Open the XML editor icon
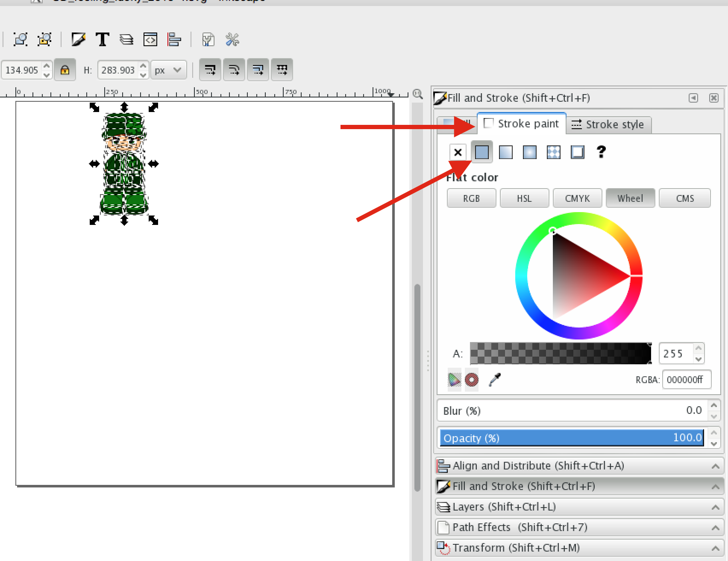Viewport: 728px width, 561px height. click(150, 40)
